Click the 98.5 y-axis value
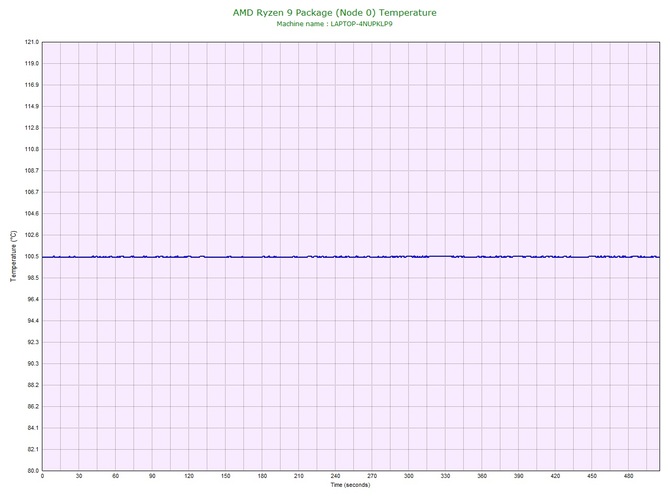 33,278
